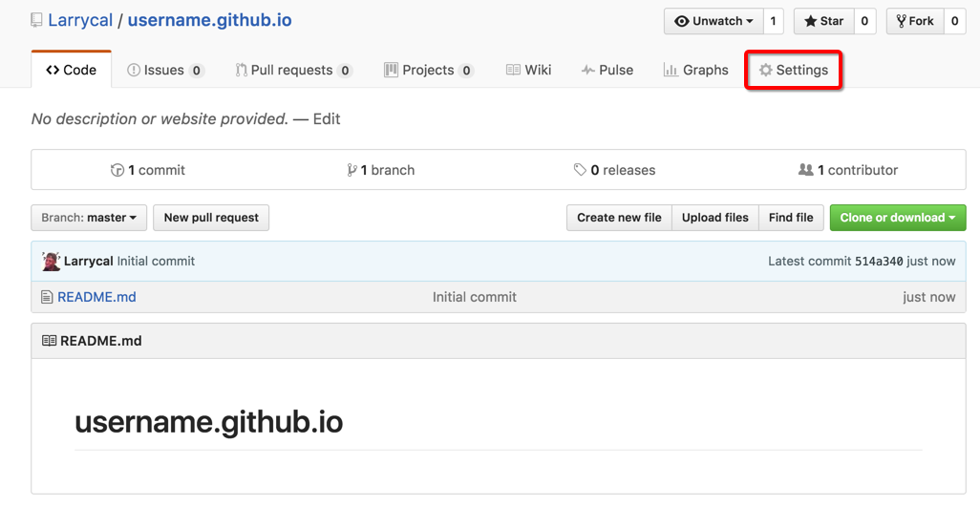Click the contributors people icon
980x507 pixels.
pyautogui.click(x=805, y=171)
